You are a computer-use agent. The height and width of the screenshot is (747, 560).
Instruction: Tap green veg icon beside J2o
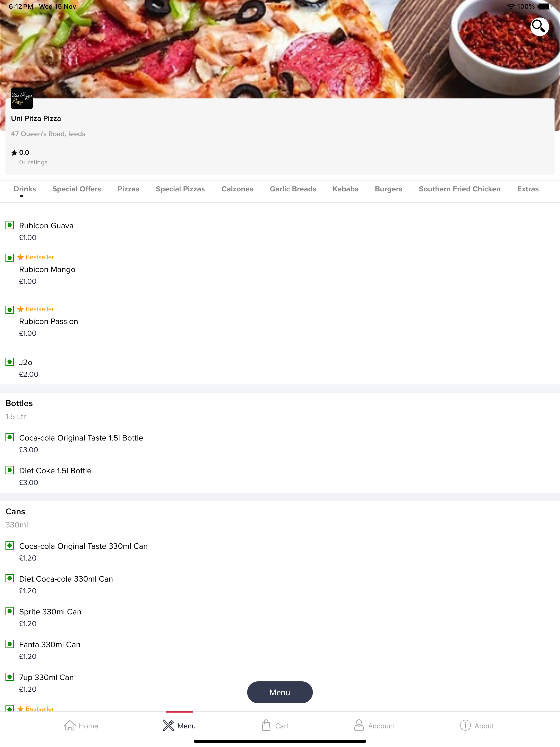click(10, 362)
